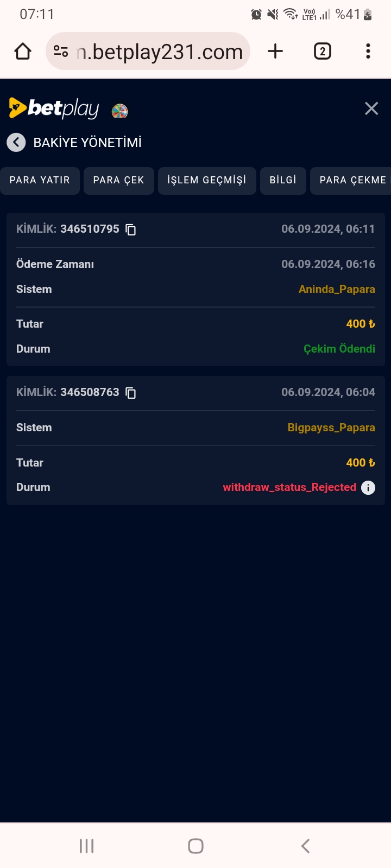Copy transaction ID 346510795
The width and height of the screenshot is (391, 868).
point(131,229)
